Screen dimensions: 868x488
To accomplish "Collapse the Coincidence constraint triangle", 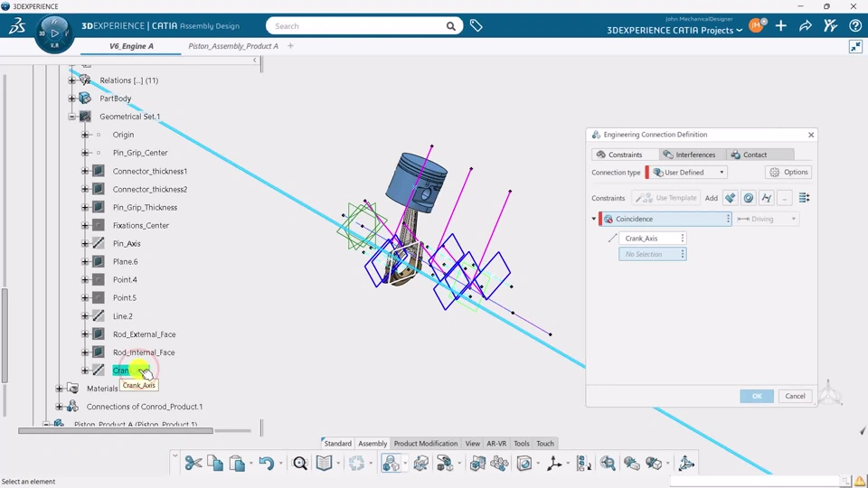I will [594, 219].
